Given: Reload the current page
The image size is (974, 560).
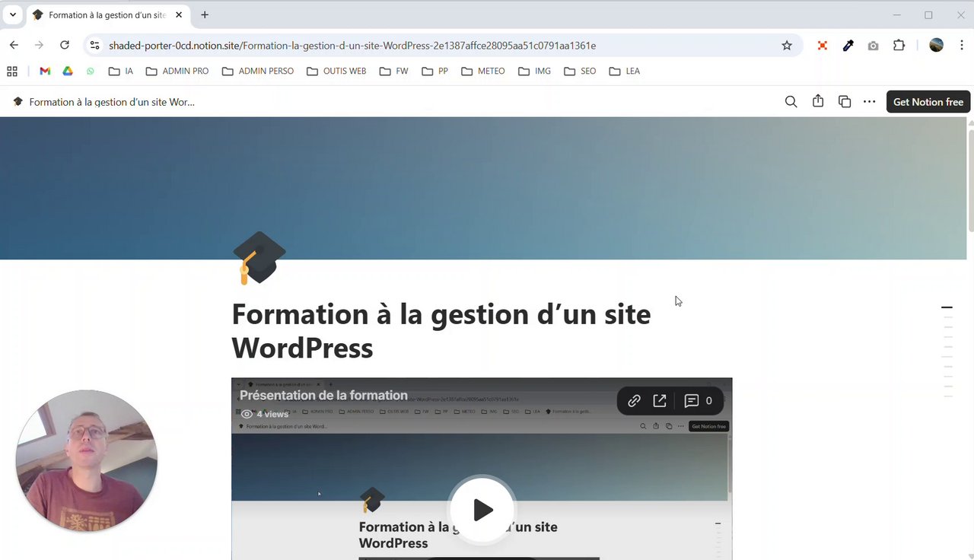Looking at the screenshot, I should 65,46.
